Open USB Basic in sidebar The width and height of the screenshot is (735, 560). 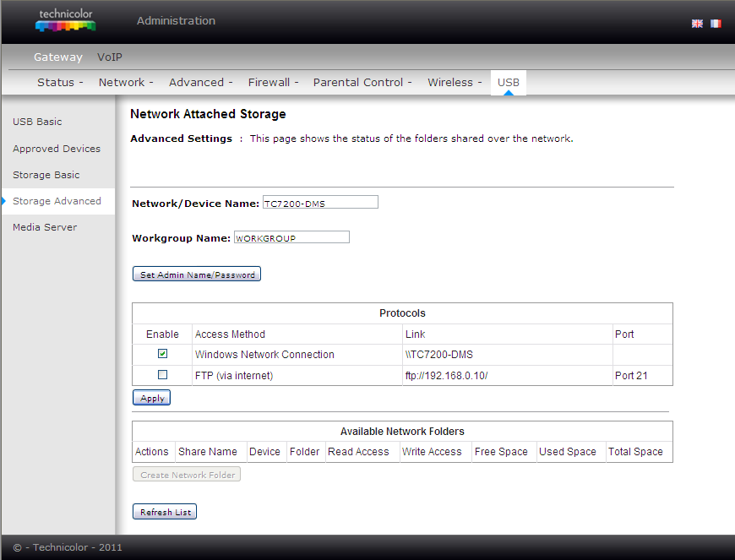point(37,122)
